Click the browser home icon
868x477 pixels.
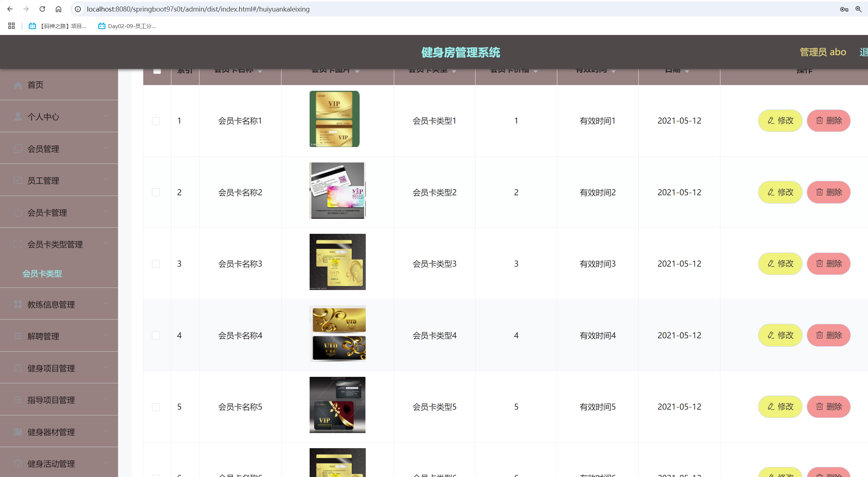pos(58,9)
